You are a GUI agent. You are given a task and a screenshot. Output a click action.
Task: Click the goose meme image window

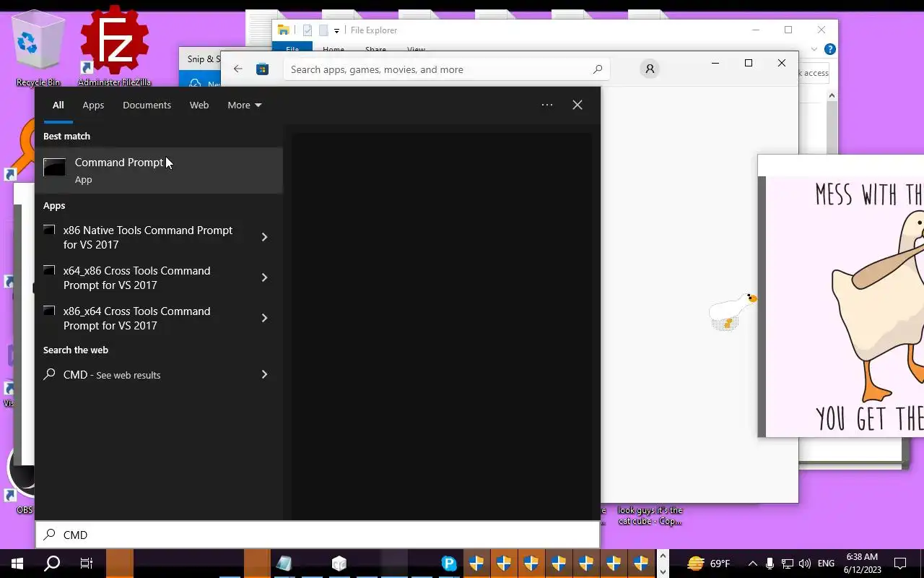tap(841, 296)
